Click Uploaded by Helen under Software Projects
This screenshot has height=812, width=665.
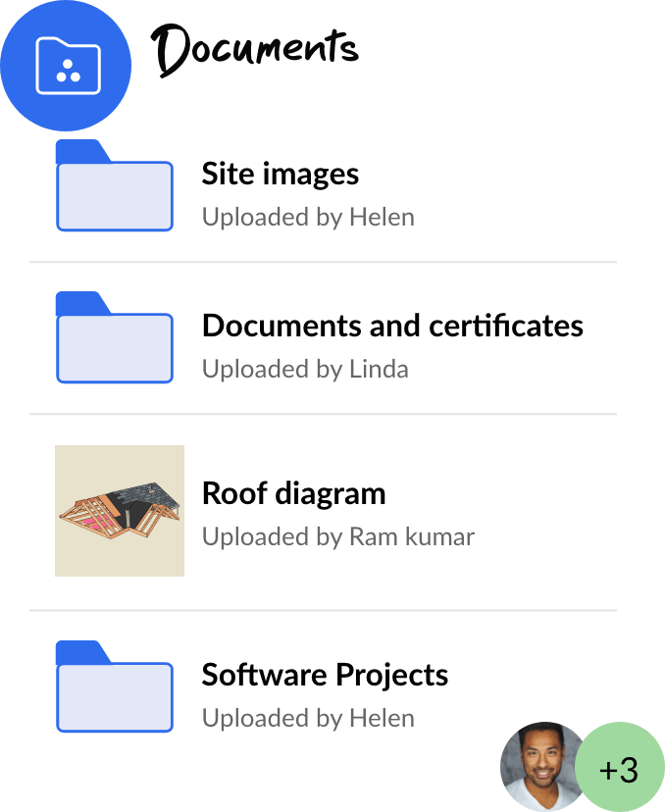pos(307,718)
